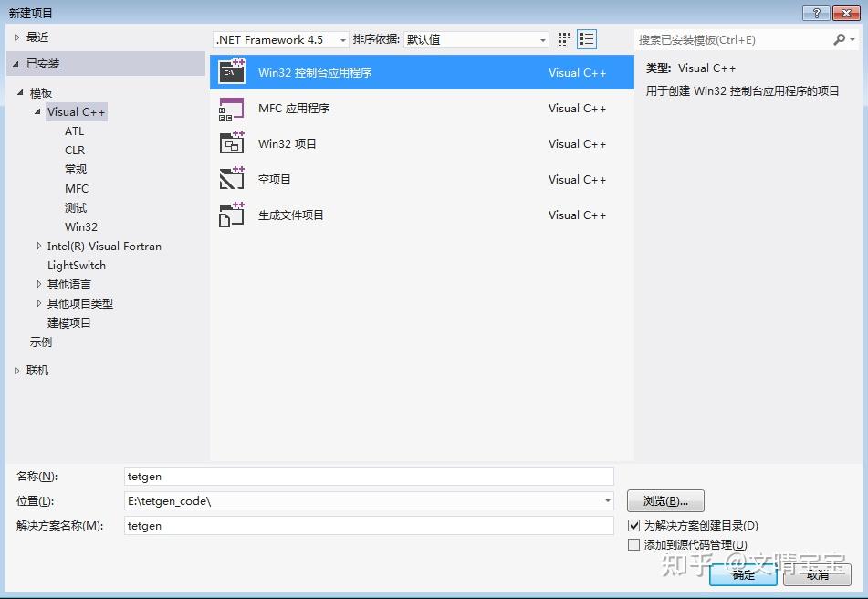Enable 添加到源代码管理 checkbox
Viewport: 868px width, 599px height.
pos(633,544)
